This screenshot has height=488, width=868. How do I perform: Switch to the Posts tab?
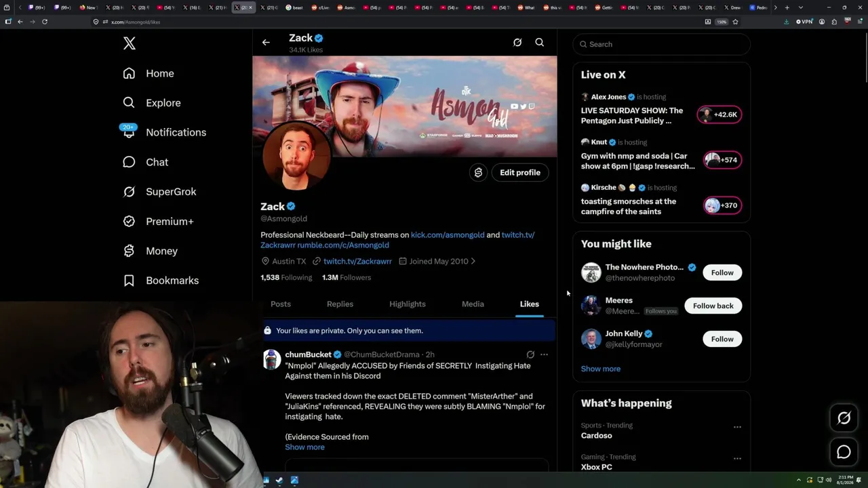(x=281, y=304)
